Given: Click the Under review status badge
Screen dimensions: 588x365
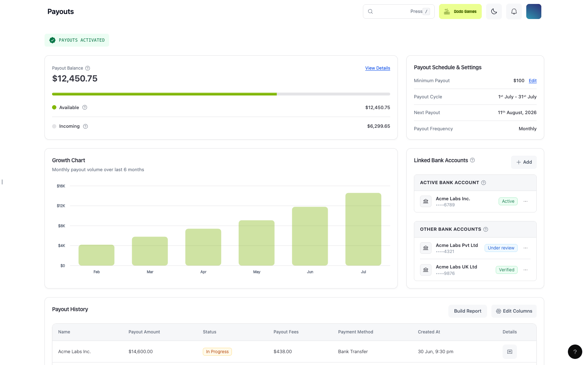Looking at the screenshot, I should click(x=501, y=248).
